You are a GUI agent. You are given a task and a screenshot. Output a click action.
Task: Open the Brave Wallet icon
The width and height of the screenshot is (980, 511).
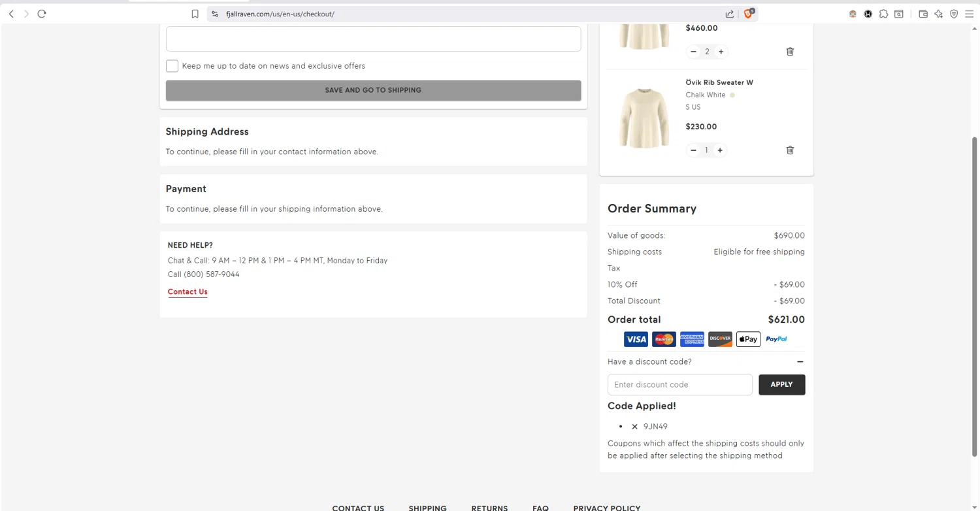point(923,14)
